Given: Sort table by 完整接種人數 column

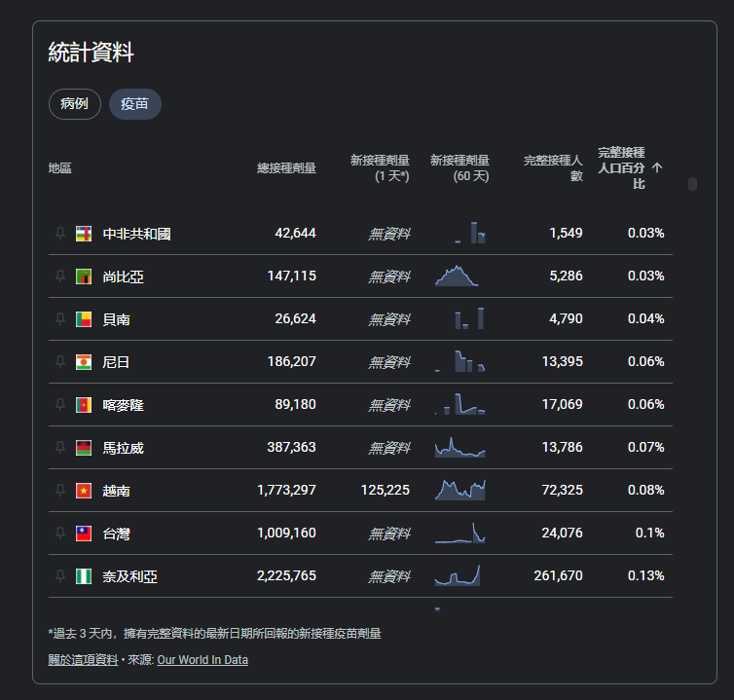Looking at the screenshot, I should coord(553,168).
